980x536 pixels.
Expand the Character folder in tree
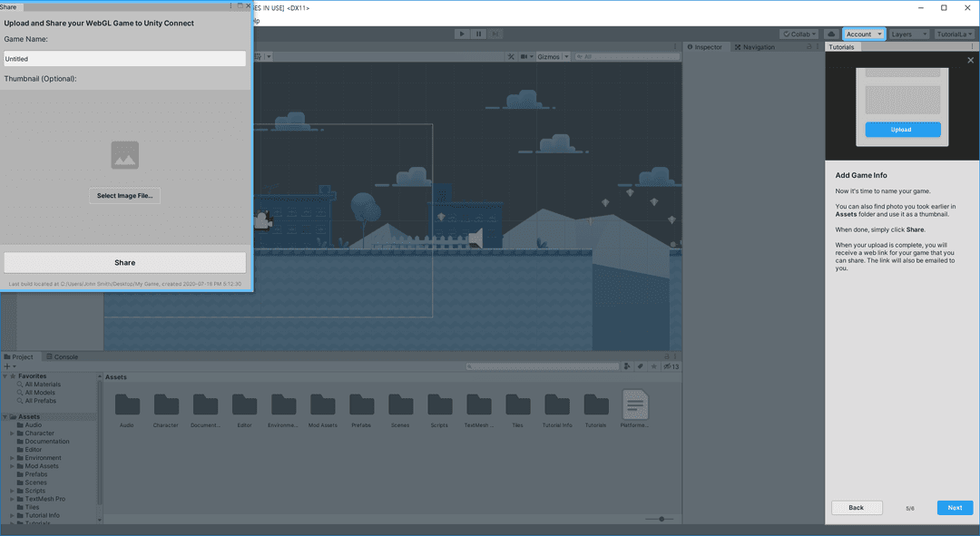(x=13, y=434)
